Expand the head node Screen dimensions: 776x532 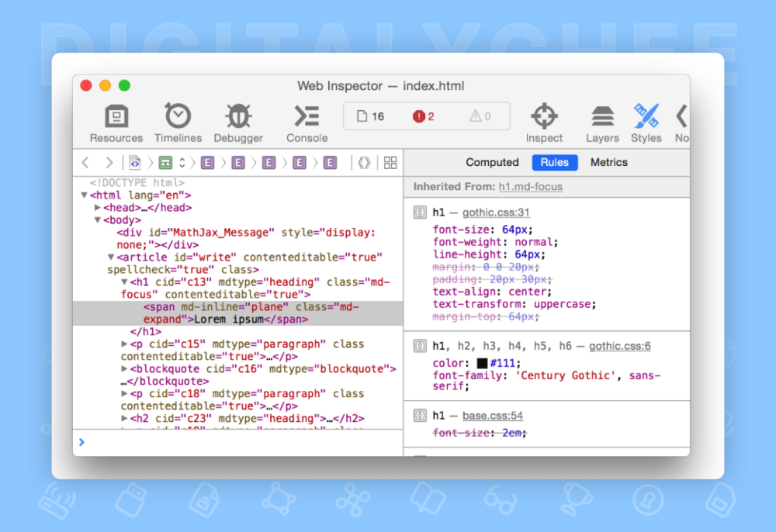coord(98,208)
